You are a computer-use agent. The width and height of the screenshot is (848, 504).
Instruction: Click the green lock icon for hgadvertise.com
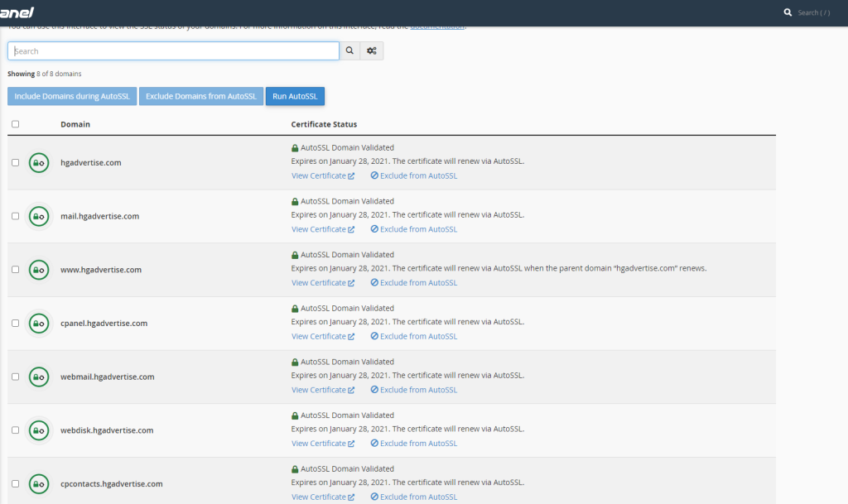pos(38,163)
